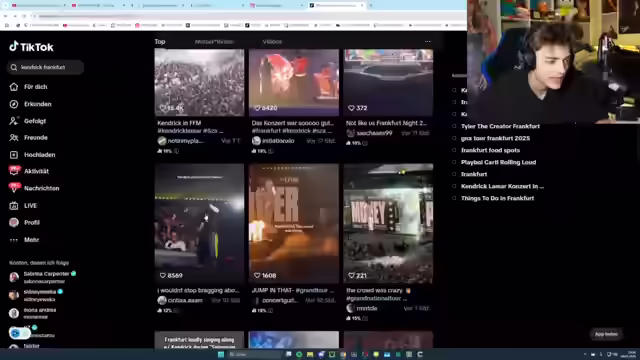
Task: Open three-dots options above video grid
Action: coord(427,42)
